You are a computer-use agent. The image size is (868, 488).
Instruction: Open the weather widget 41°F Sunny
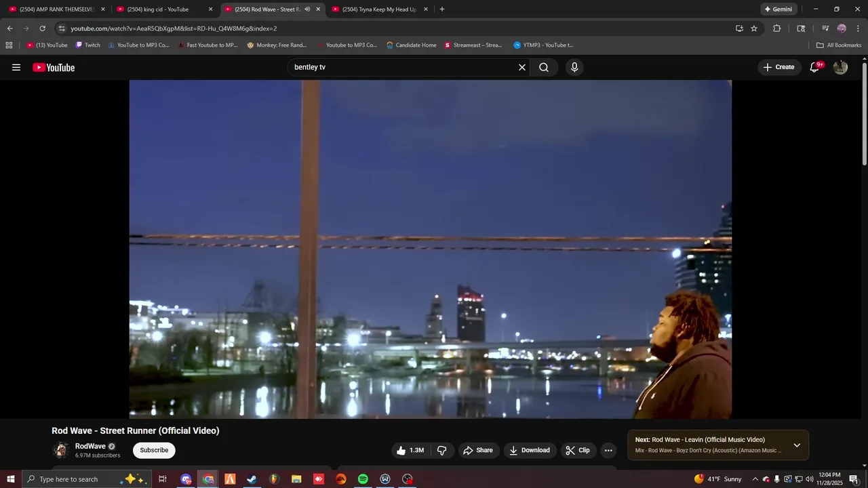718,479
